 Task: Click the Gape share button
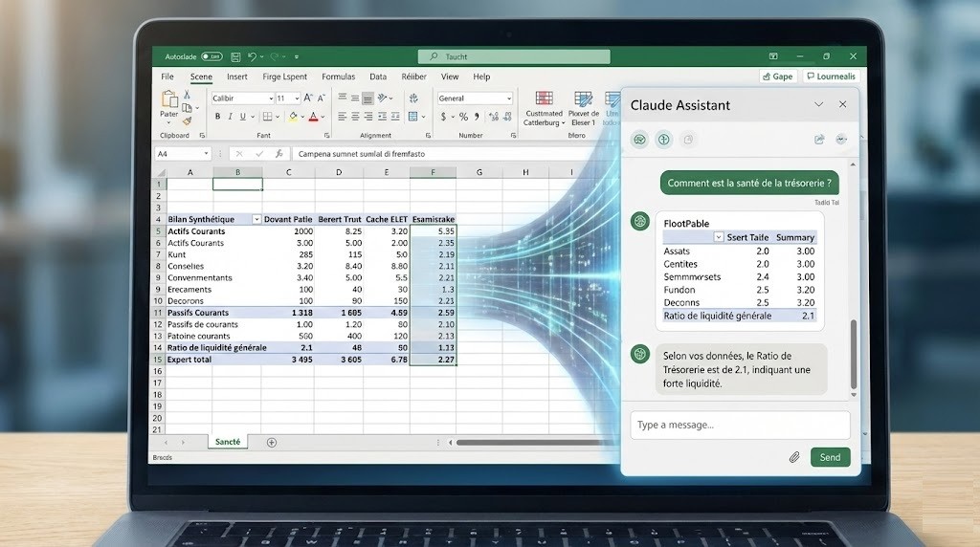click(x=777, y=77)
